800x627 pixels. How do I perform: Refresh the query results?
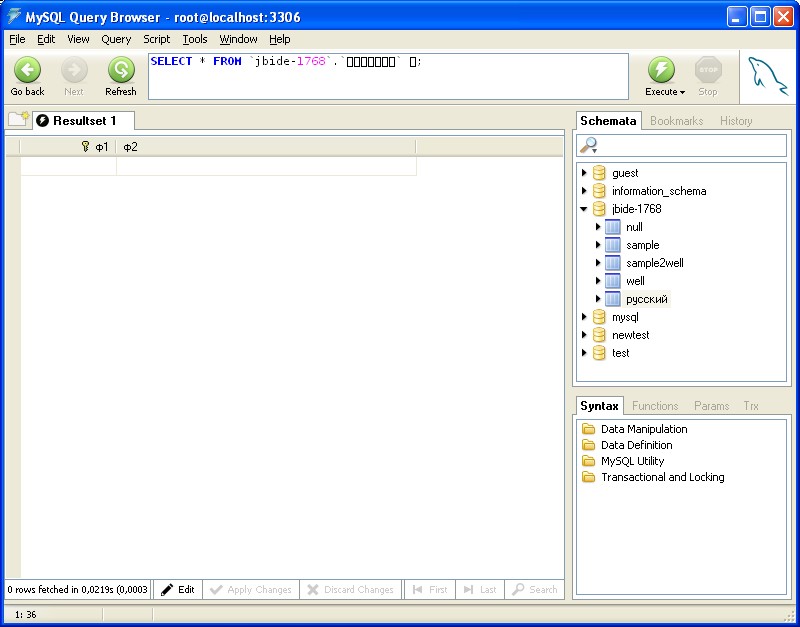click(x=121, y=70)
